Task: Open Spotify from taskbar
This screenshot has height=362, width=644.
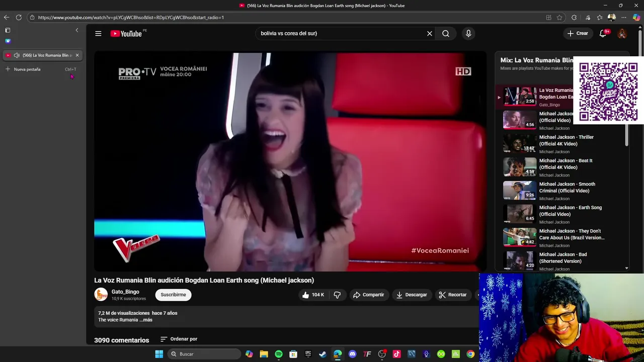Action: point(279,354)
